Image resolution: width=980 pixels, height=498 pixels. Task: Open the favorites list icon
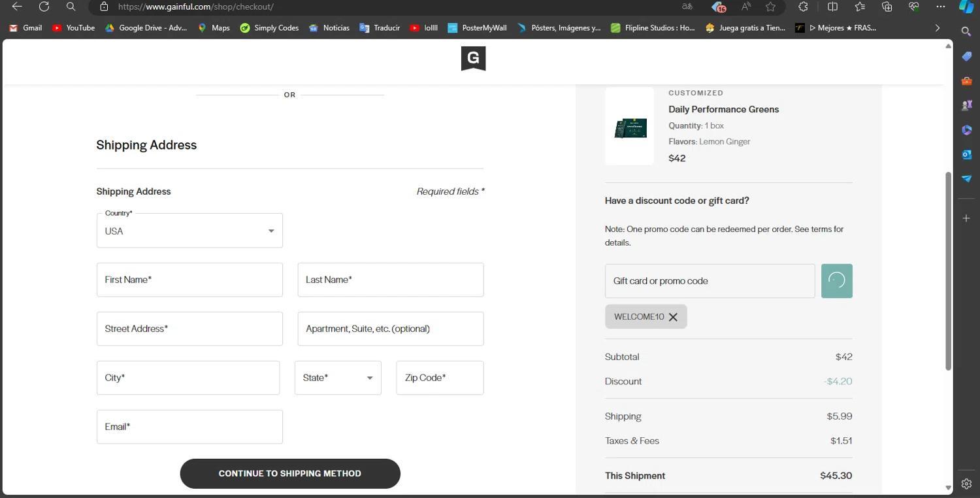[x=860, y=7]
